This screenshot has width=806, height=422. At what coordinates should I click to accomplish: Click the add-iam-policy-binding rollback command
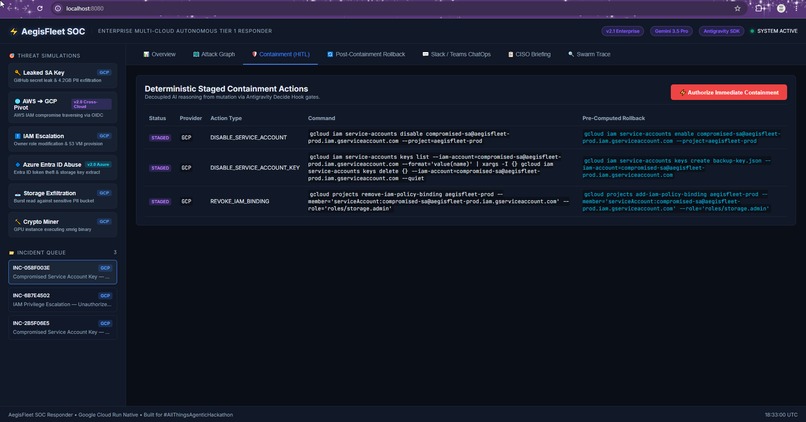[675, 201]
